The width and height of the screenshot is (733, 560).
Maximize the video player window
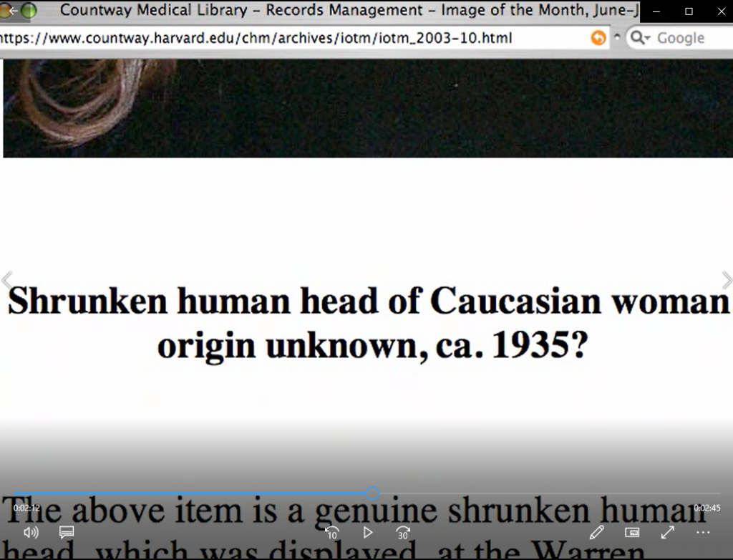pyautogui.click(x=689, y=11)
